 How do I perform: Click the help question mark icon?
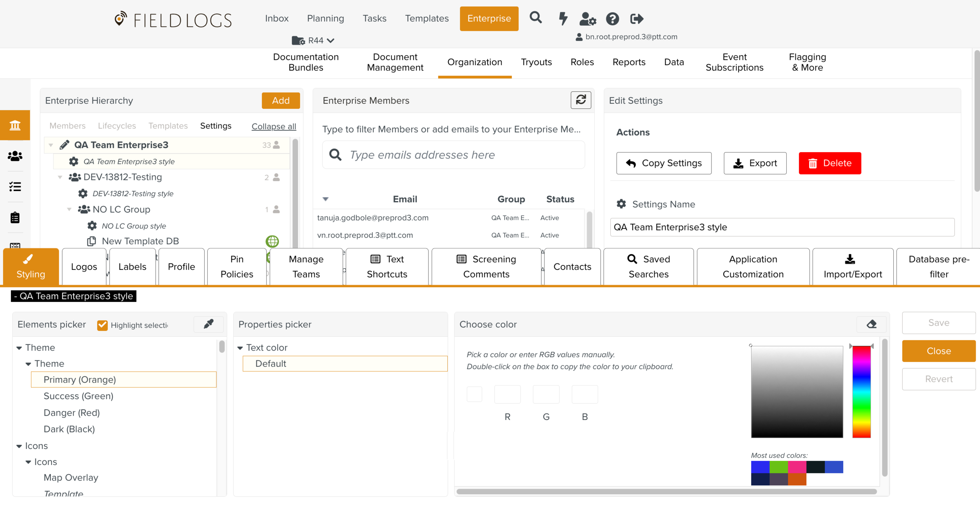[x=612, y=18]
